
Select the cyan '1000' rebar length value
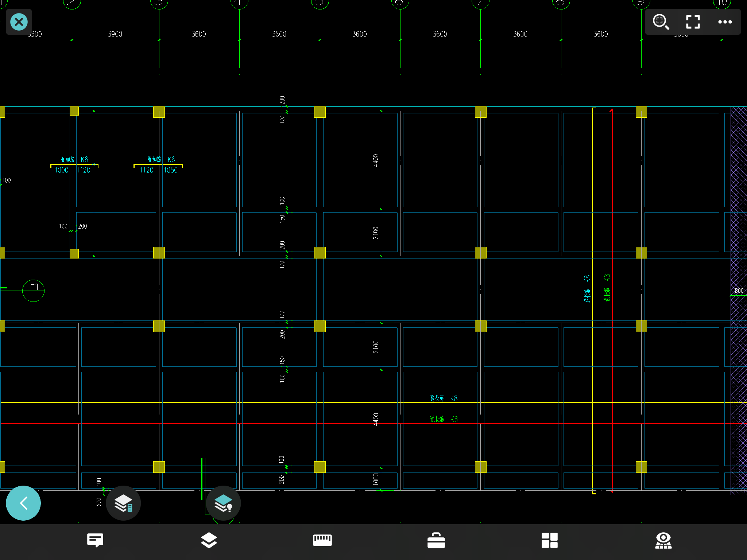62,170
